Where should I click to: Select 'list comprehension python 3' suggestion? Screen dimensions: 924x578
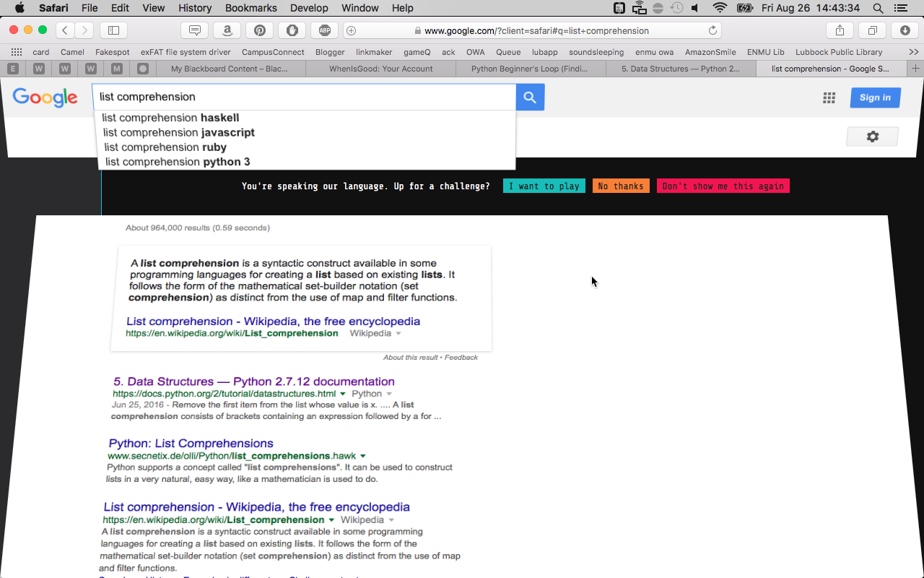coord(178,162)
